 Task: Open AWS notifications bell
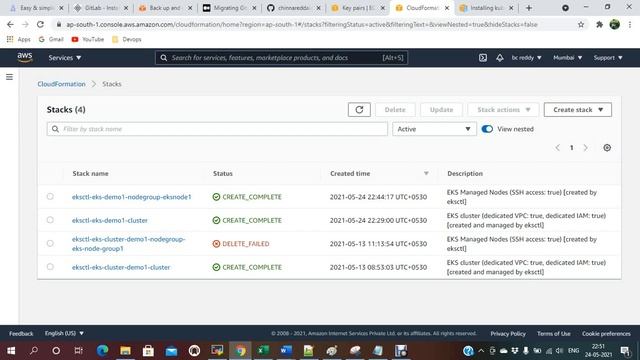500,58
